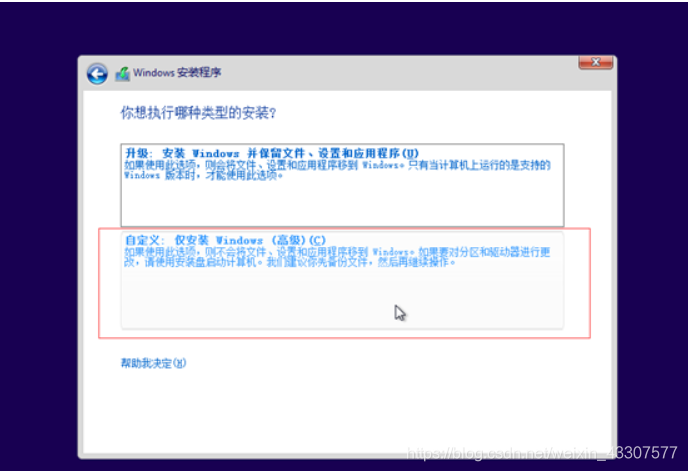Click the Windows 安装程序 title text

coord(177,73)
